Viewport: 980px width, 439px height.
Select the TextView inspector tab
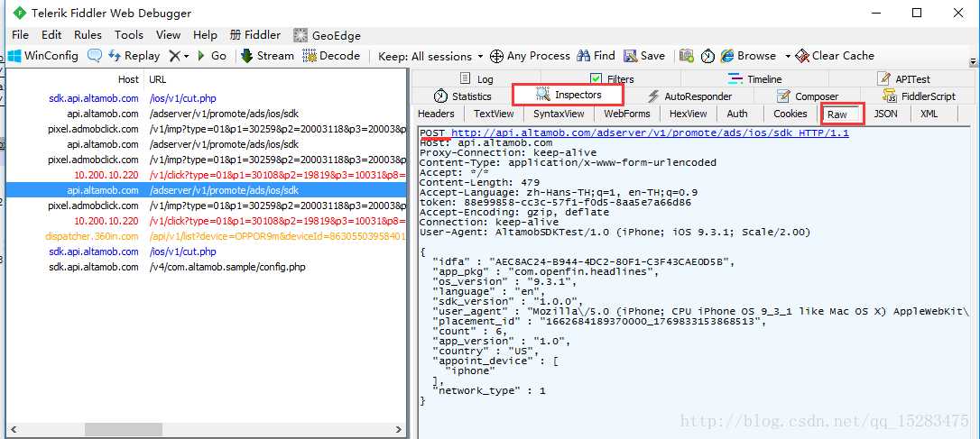(x=493, y=114)
